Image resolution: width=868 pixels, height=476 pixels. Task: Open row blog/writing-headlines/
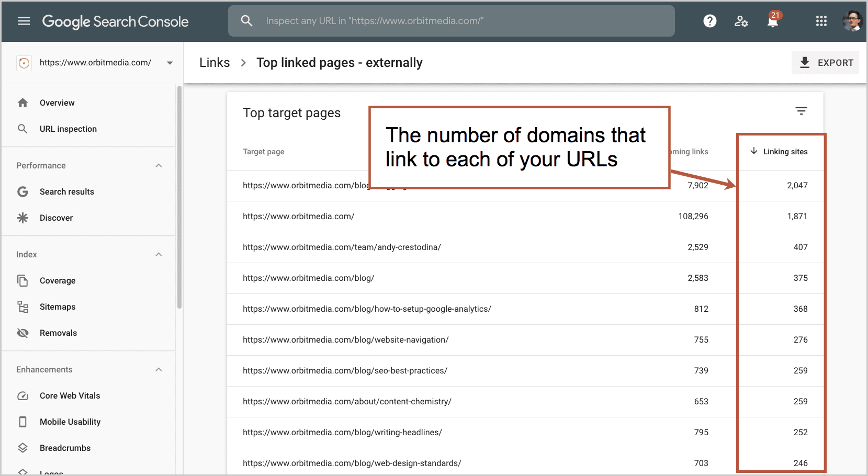525,433
